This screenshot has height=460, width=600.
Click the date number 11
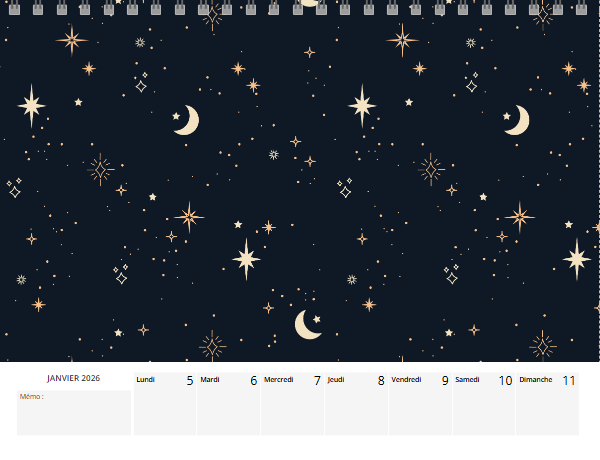pyautogui.click(x=569, y=381)
